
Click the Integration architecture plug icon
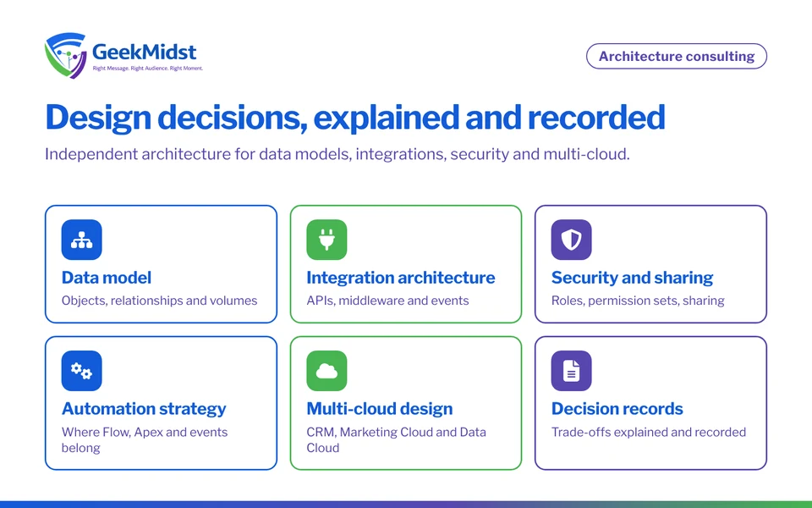[326, 240]
